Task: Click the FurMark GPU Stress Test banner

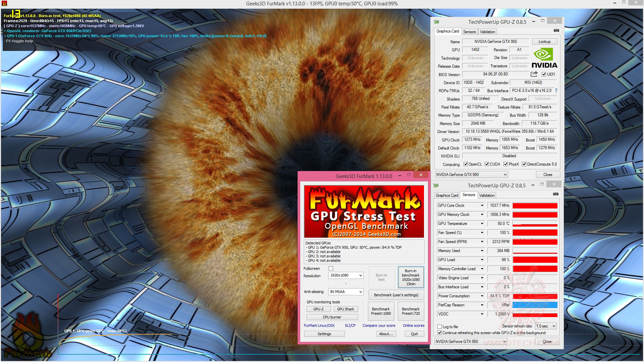Action: point(364,212)
